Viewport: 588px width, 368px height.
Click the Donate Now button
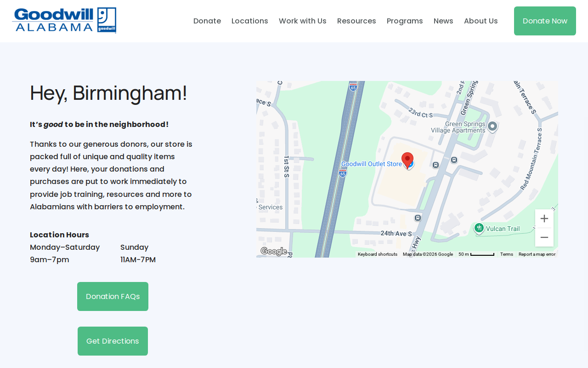545,21
